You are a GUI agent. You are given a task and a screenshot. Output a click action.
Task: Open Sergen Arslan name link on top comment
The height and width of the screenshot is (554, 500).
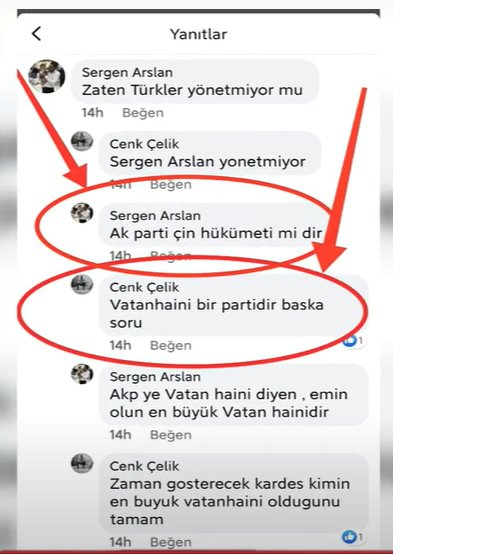127,72
